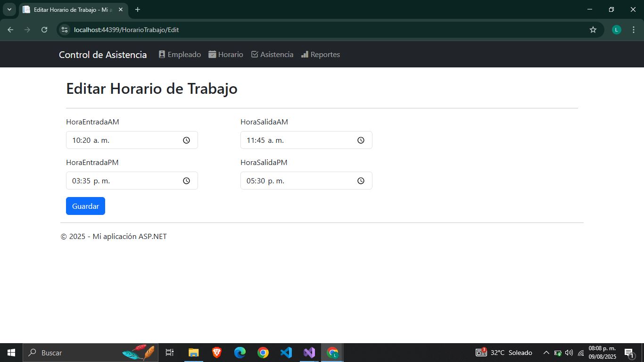Screen dimensions: 644x362
Task: Open Reportes navigation item
Action: [321, 55]
